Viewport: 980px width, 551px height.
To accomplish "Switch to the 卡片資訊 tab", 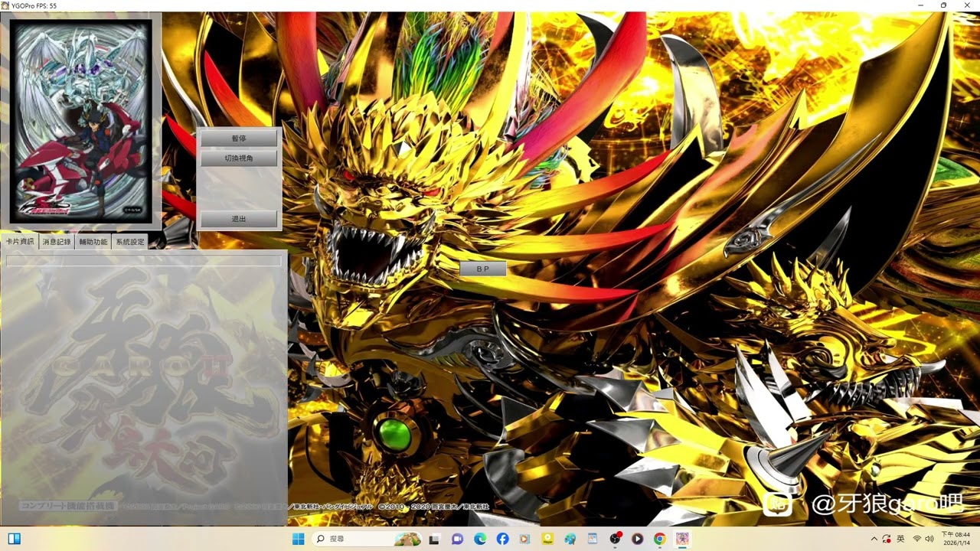I will point(20,242).
